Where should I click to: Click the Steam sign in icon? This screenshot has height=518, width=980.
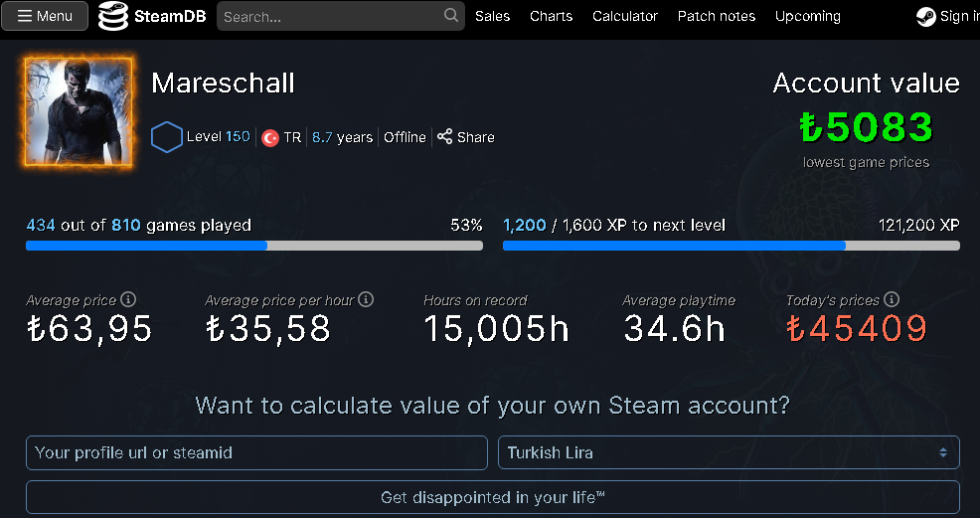coord(925,16)
